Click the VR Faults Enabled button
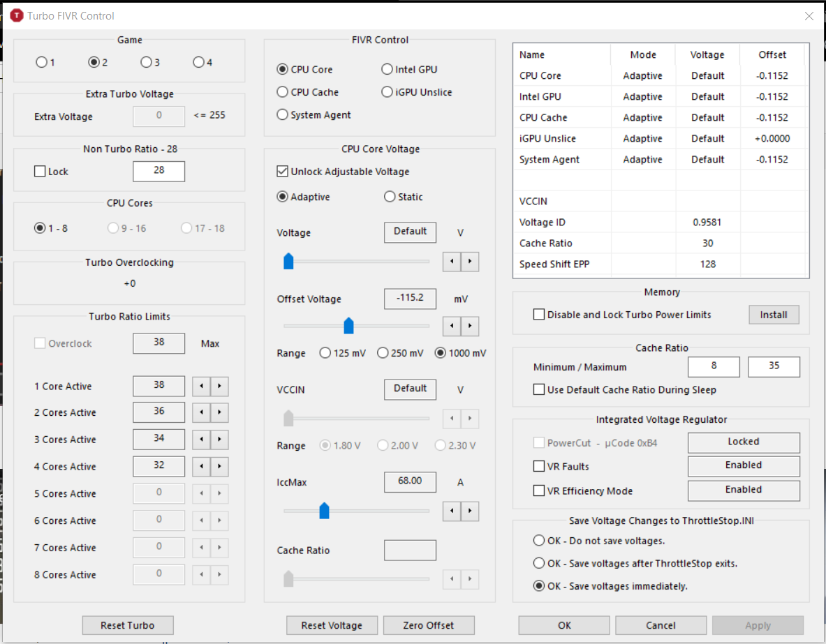The width and height of the screenshot is (826, 644). (744, 466)
